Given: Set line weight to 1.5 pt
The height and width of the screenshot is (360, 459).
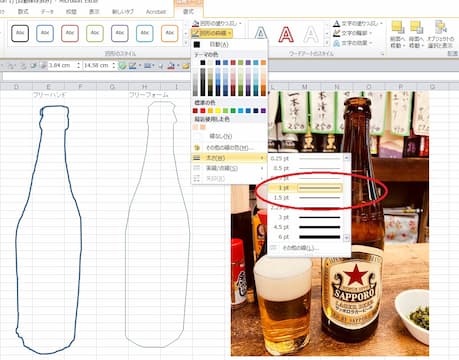Looking at the screenshot, I should point(306,198).
